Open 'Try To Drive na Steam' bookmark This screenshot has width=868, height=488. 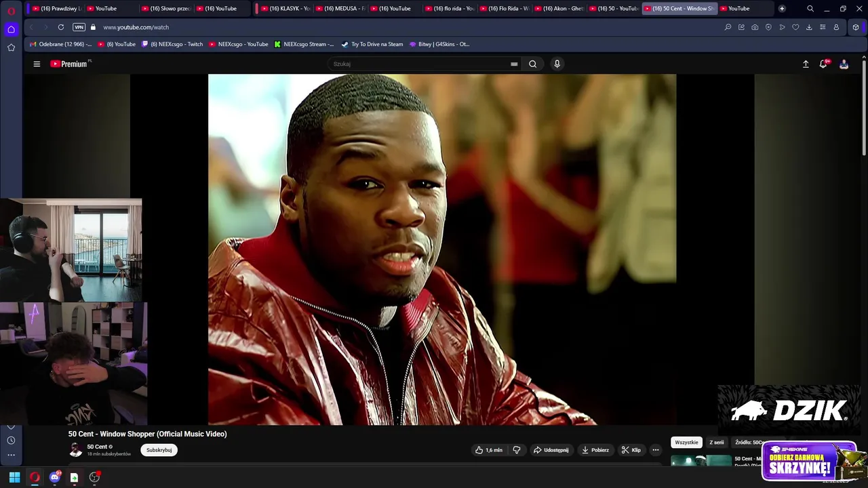[372, 44]
